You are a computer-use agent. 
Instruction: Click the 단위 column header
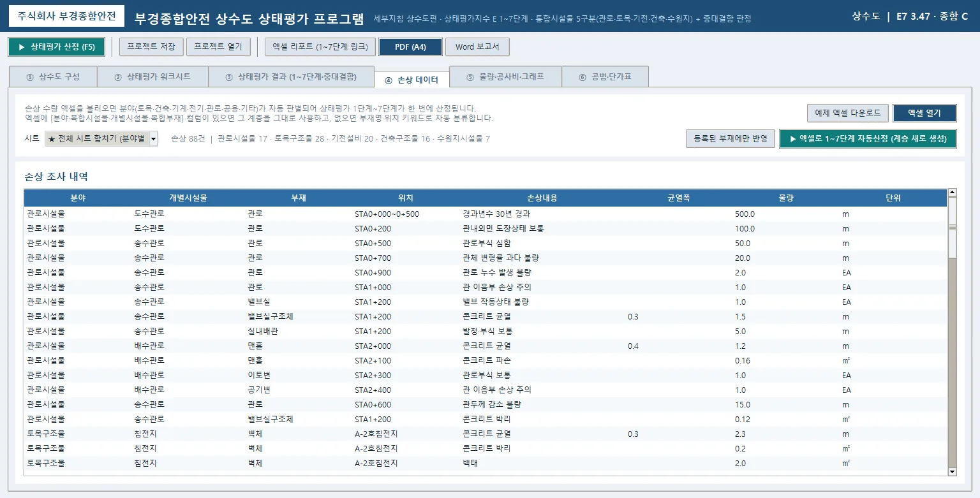(x=893, y=198)
